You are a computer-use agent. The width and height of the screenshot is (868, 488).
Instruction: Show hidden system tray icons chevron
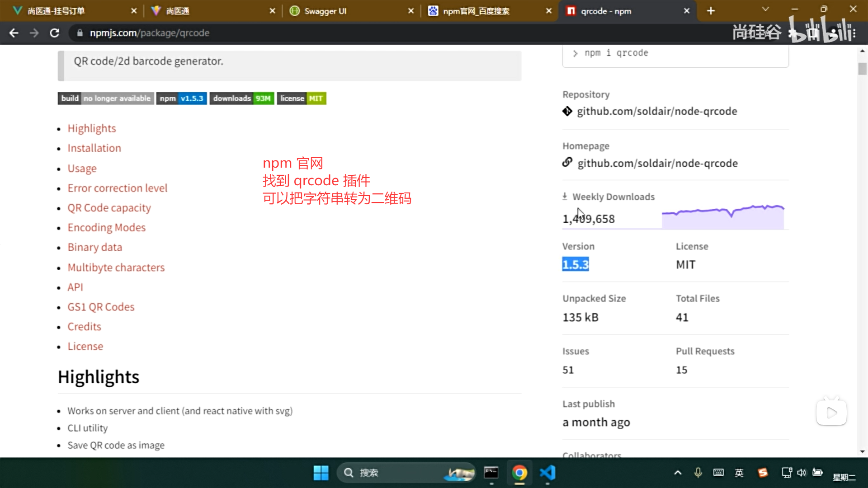point(678,473)
